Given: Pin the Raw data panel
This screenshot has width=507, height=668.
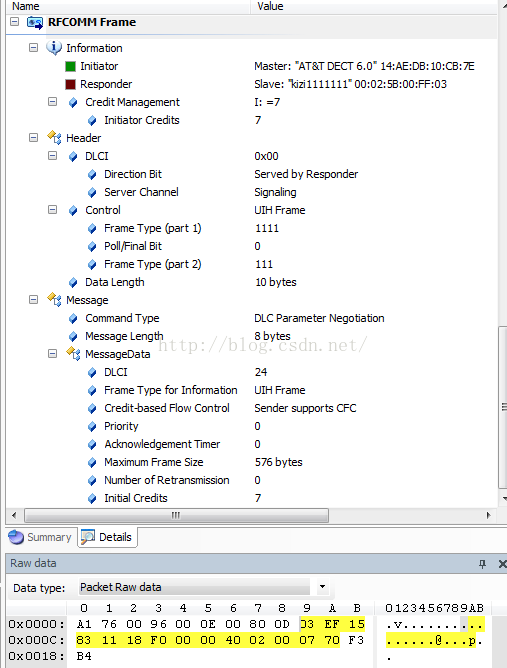Looking at the screenshot, I should 482,564.
